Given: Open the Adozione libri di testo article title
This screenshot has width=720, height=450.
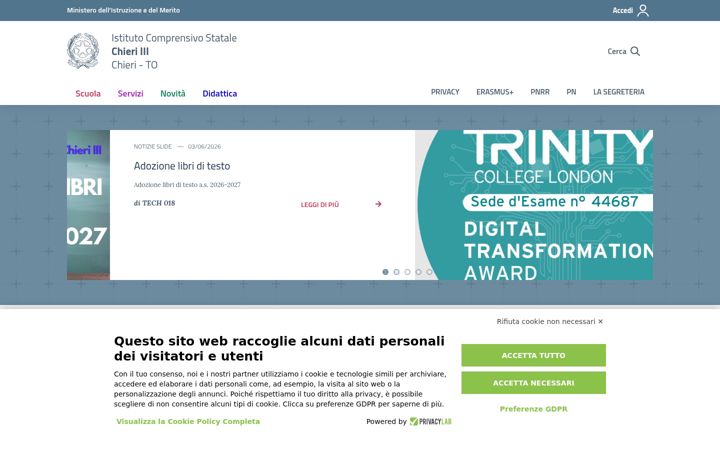Looking at the screenshot, I should pos(182,166).
